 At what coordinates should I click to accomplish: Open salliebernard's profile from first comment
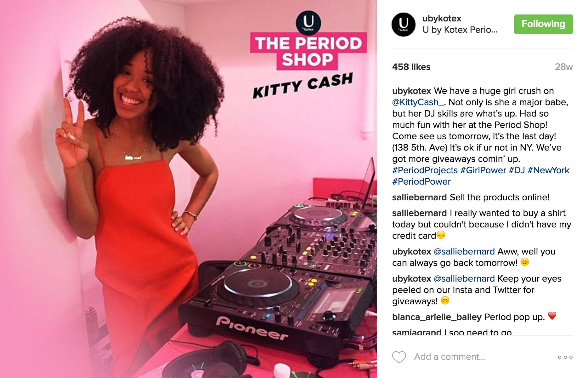point(419,197)
